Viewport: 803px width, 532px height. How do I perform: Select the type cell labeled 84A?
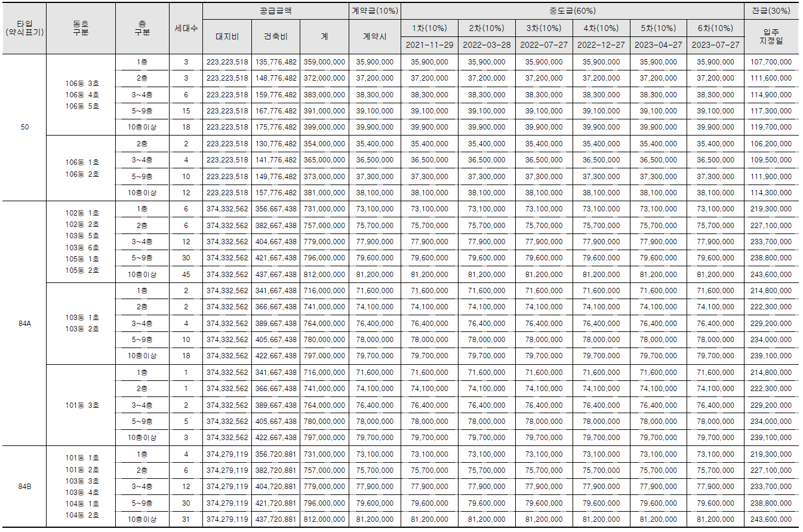tap(24, 323)
